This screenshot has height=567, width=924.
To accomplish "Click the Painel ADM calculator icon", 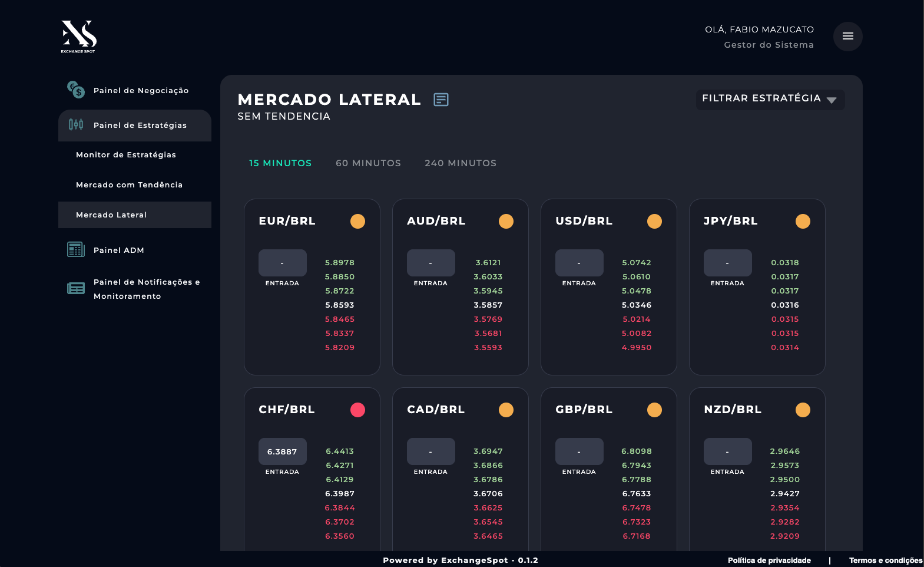I will tap(76, 249).
